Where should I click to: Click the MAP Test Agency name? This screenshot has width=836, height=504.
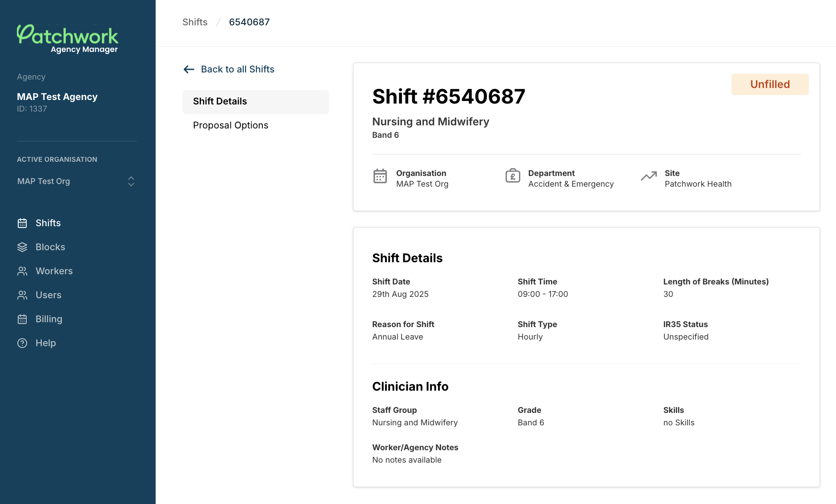[x=57, y=96]
